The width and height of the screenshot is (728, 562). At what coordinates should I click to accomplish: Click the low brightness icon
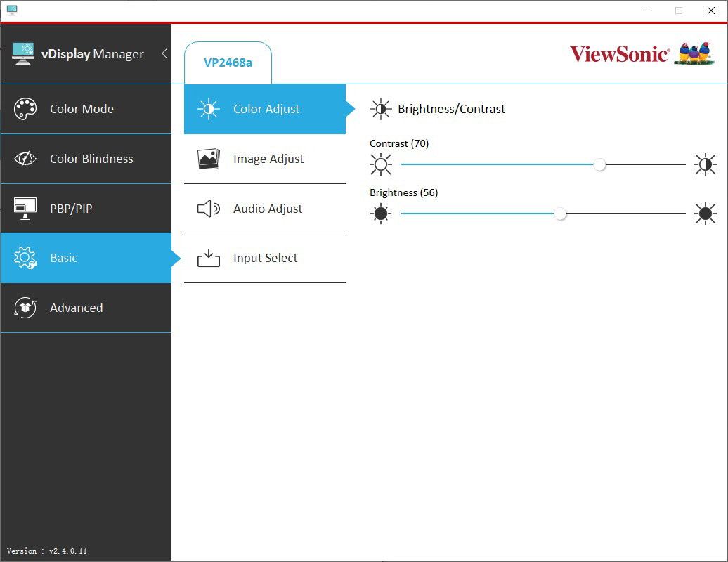[381, 214]
